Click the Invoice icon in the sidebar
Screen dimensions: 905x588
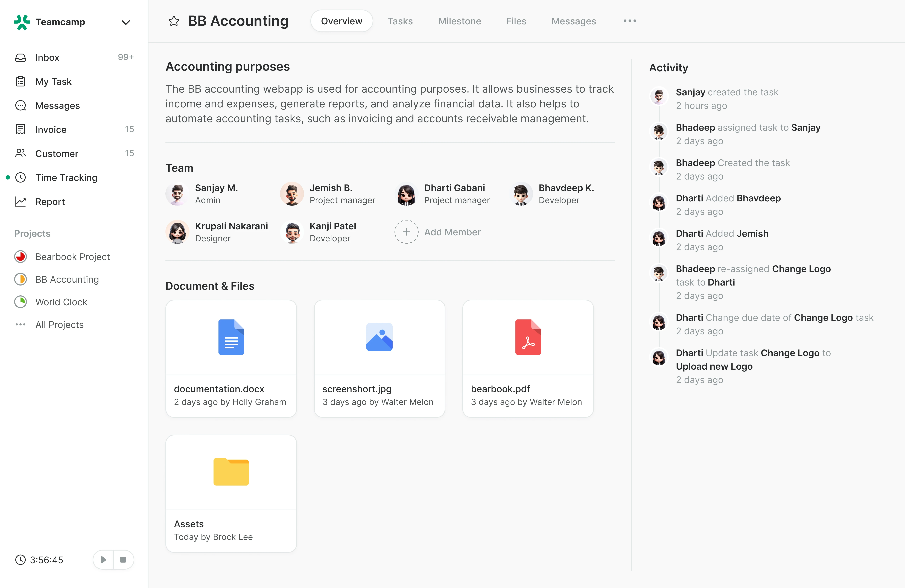click(x=21, y=129)
